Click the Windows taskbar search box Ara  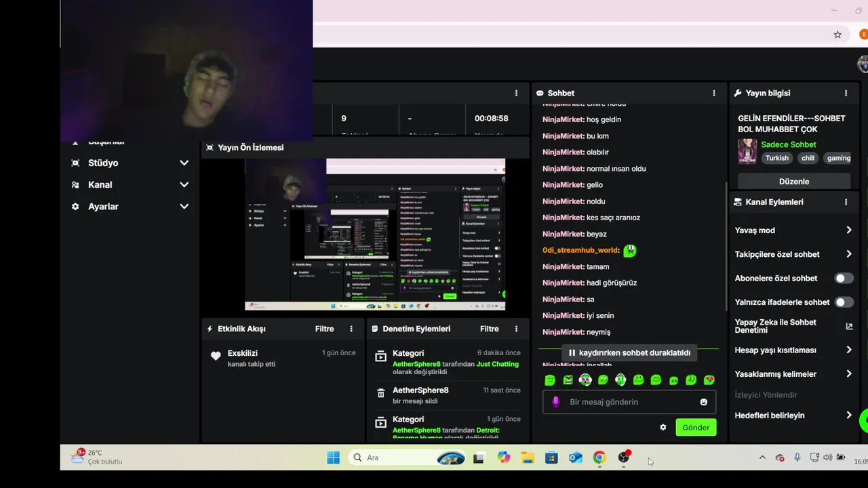click(408, 457)
